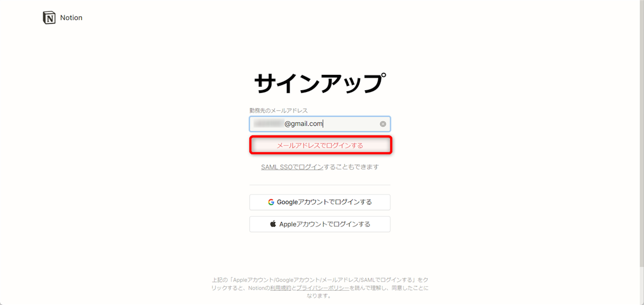Clear the email field with the X icon
Viewport: 644px width, 305px height.
pyautogui.click(x=383, y=124)
